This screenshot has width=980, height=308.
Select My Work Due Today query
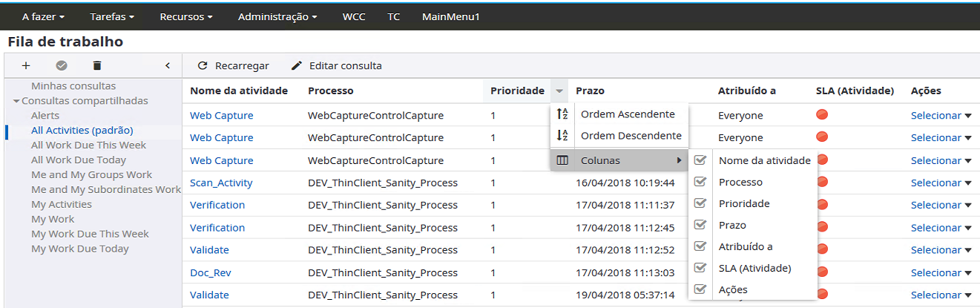click(x=80, y=249)
